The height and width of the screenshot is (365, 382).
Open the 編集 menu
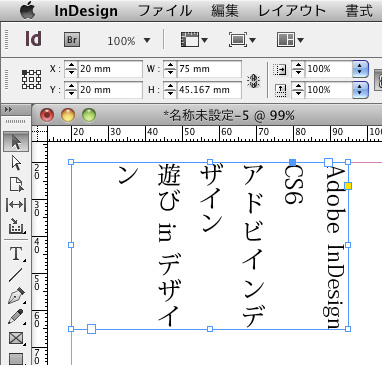tap(225, 11)
